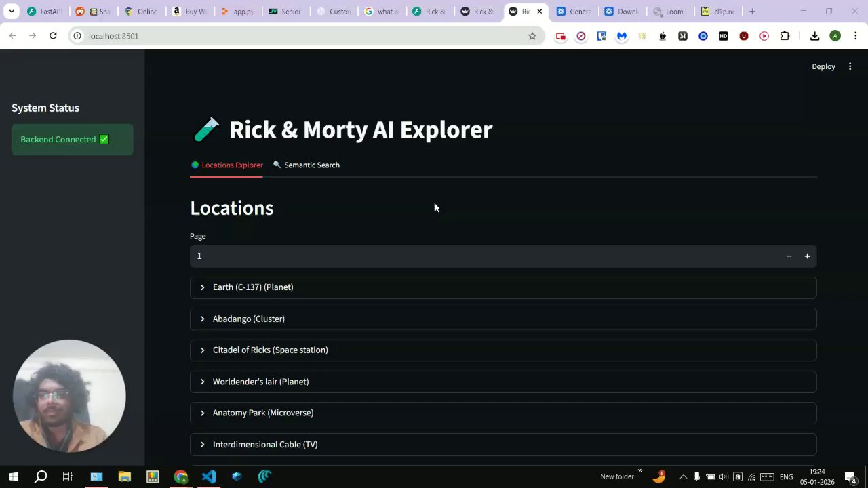Open Task View on the taskbar
Image resolution: width=868 pixels, height=488 pixels.
pyautogui.click(x=68, y=476)
